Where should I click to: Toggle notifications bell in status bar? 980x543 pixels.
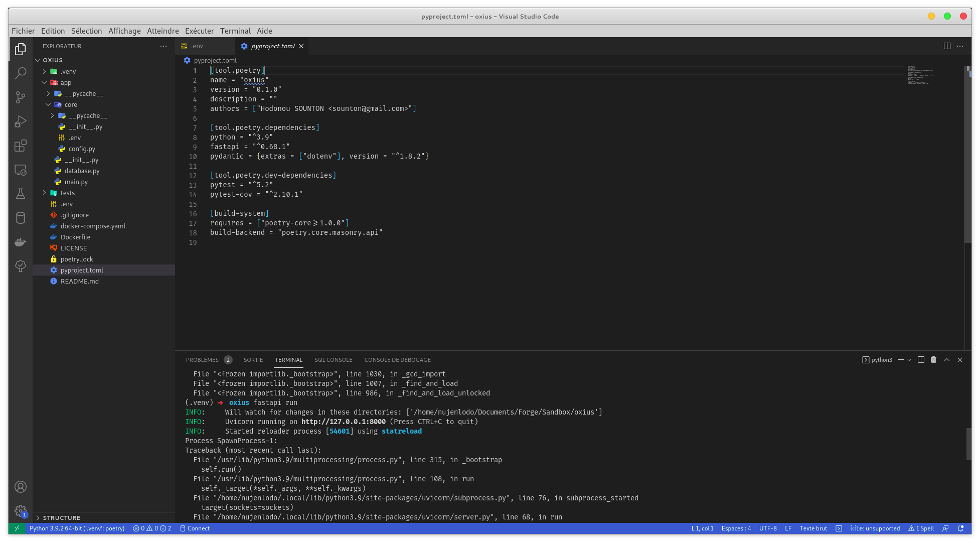(961, 528)
